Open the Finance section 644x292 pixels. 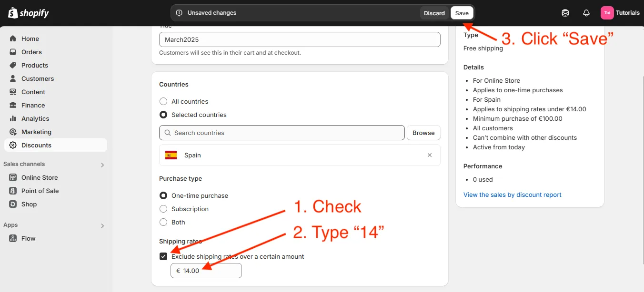[x=33, y=105]
